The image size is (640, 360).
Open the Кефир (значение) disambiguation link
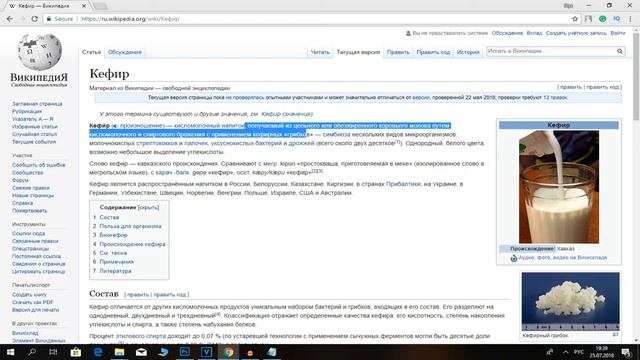(x=287, y=114)
